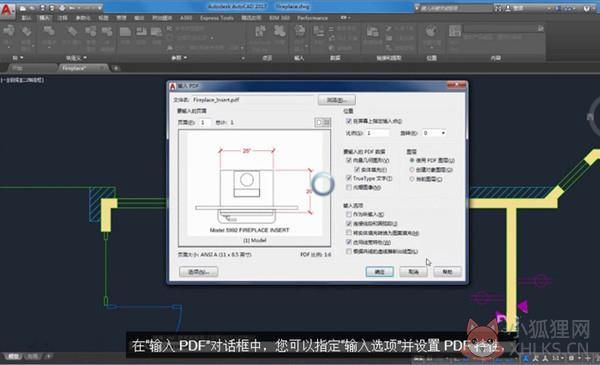
Task: Click Open file in the quick access toolbar
Action: pos(32,7)
